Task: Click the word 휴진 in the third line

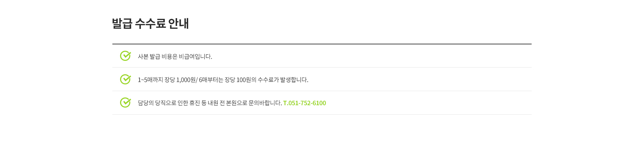Action: coord(195,103)
